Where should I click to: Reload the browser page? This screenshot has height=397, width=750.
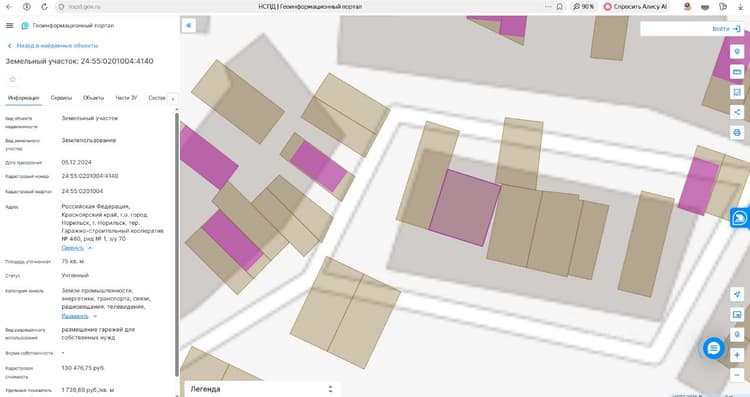pos(44,7)
